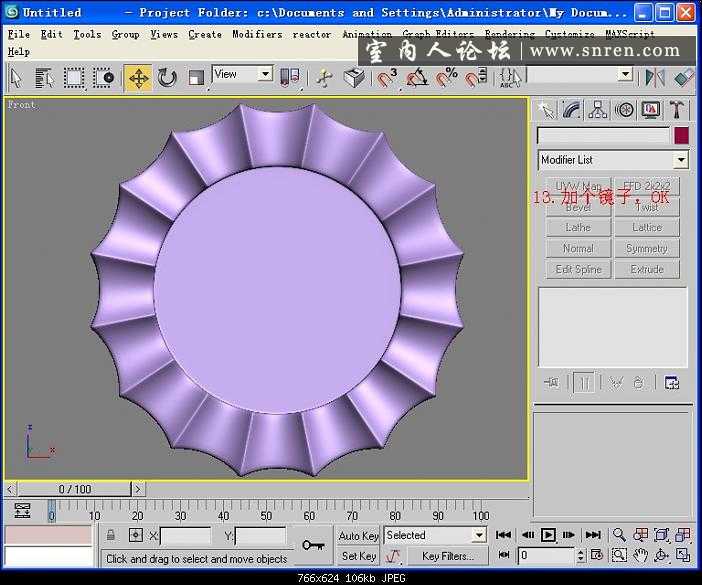Viewport: 702px width, 585px height.
Task: Select Zoom All viewport tool
Action: pyautogui.click(x=640, y=534)
